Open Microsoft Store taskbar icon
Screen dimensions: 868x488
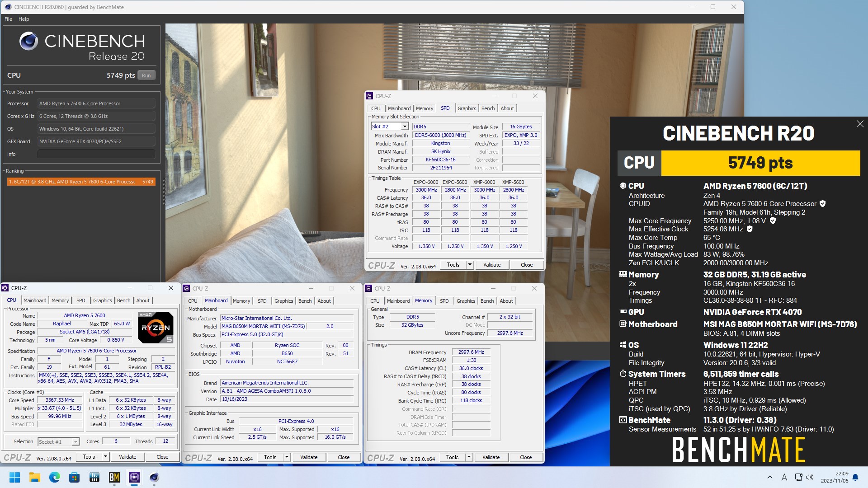click(75, 477)
